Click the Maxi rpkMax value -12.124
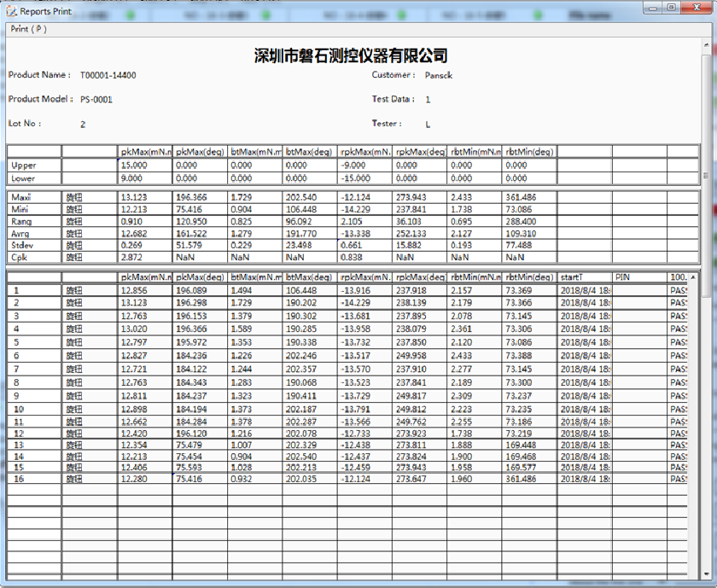 364,197
